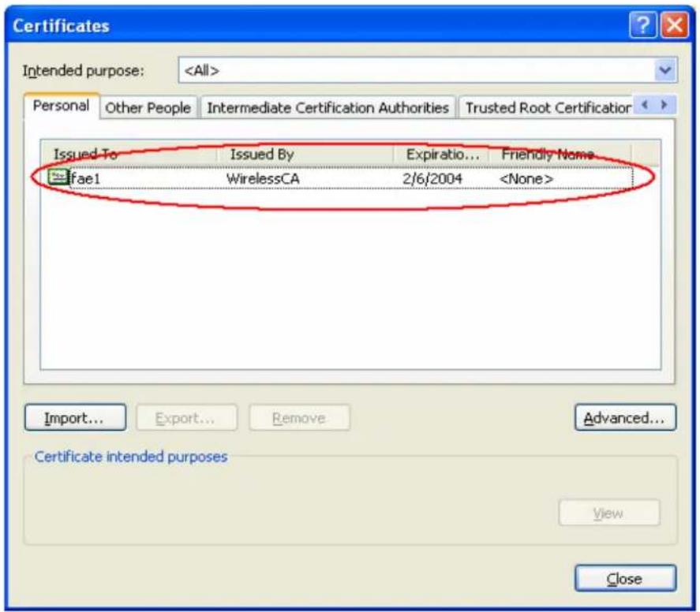Sort by Issued To column header
The image size is (700, 612).
[x=129, y=155]
